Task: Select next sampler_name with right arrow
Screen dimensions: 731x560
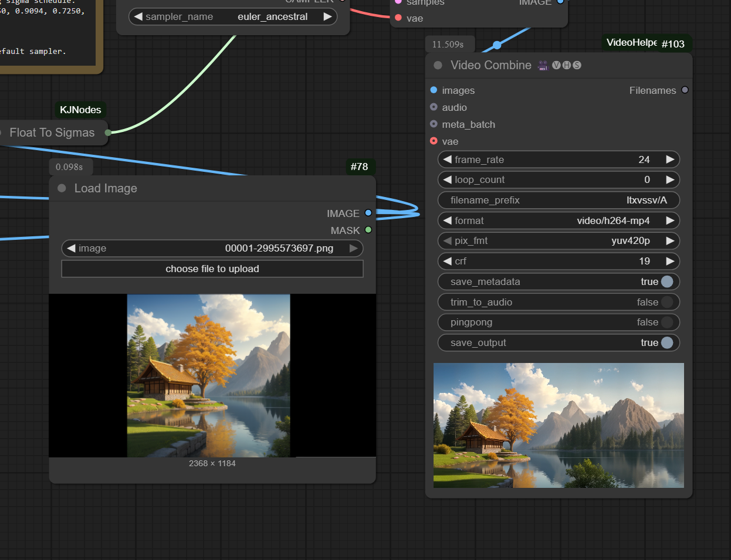Action: 327,16
